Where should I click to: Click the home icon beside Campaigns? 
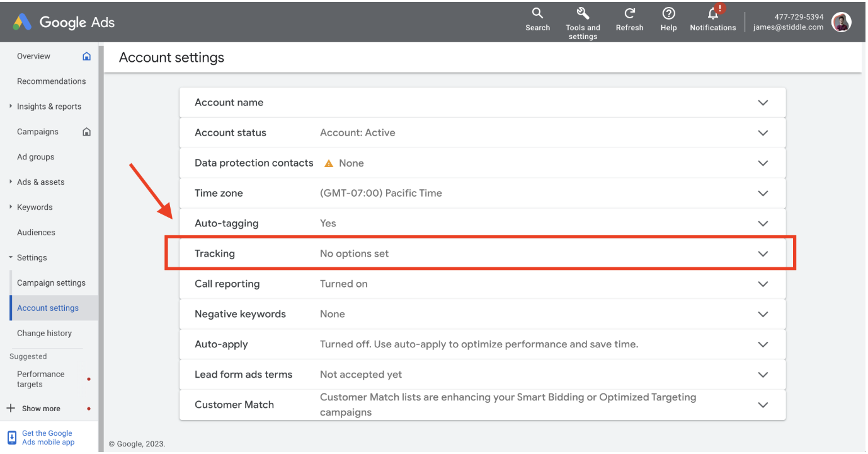click(87, 132)
